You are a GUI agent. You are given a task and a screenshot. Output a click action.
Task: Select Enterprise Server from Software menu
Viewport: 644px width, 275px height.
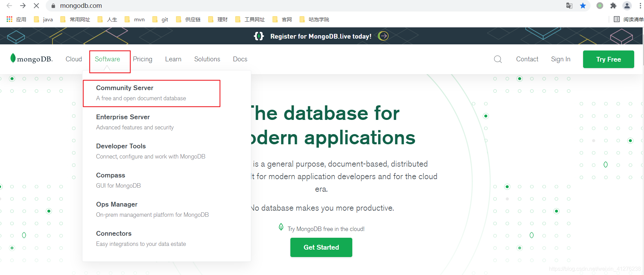tap(135, 122)
